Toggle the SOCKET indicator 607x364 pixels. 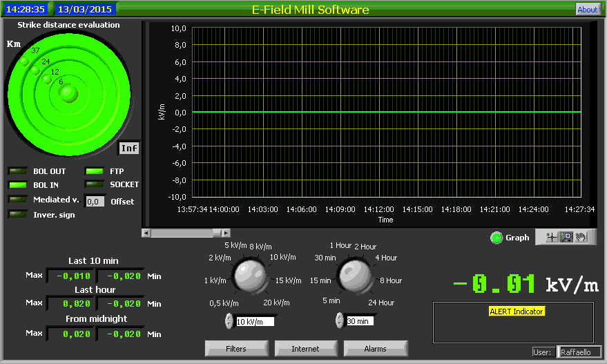[x=95, y=184]
